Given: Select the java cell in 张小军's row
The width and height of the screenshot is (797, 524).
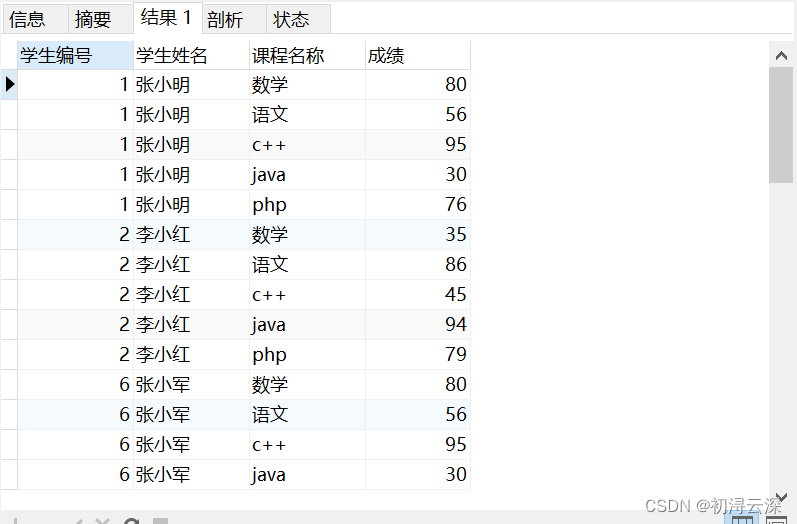Looking at the screenshot, I should click(308, 474).
